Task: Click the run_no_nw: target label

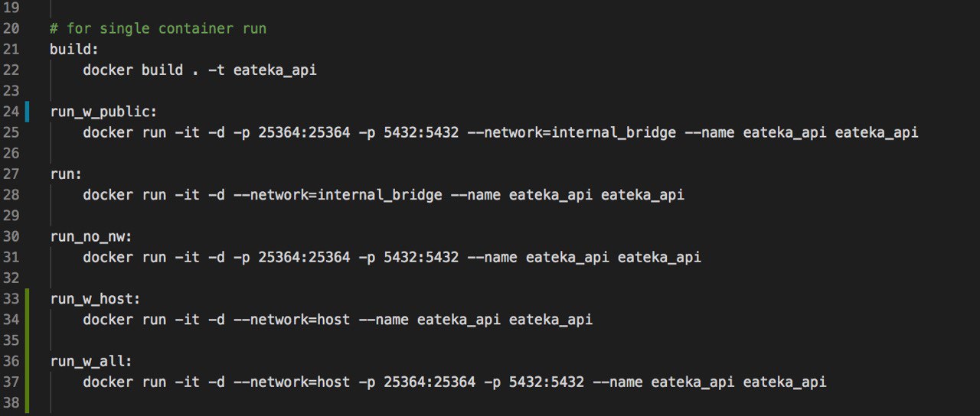Action: tap(91, 237)
